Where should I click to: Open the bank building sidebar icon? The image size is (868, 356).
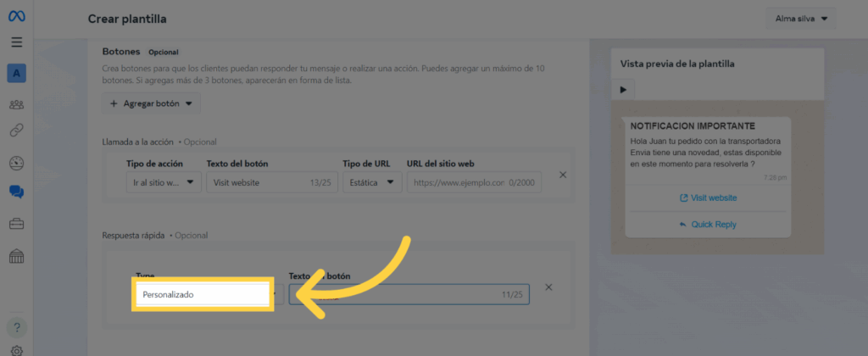[17, 256]
